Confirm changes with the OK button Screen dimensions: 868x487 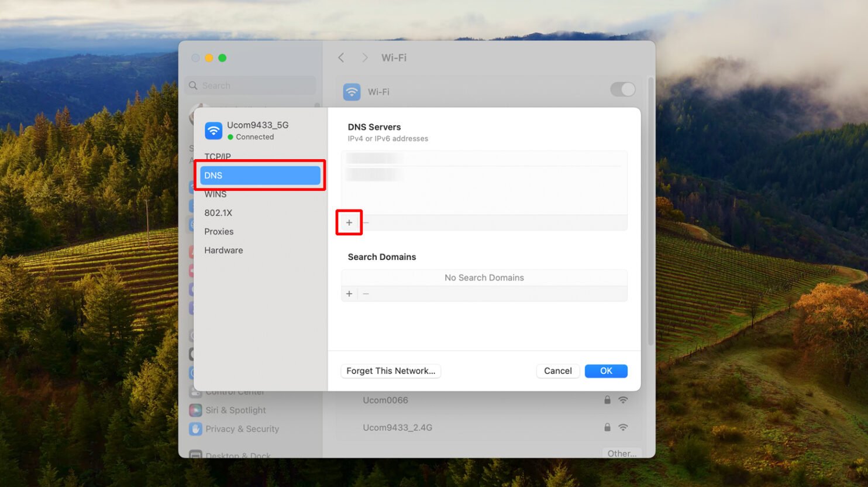tap(606, 371)
